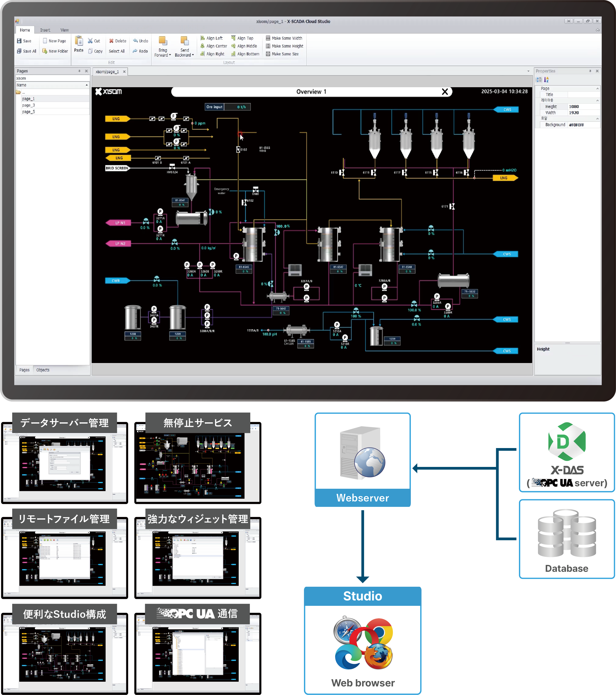The width and height of the screenshot is (616, 695).
Task: Click Align Left
Action: 211,38
